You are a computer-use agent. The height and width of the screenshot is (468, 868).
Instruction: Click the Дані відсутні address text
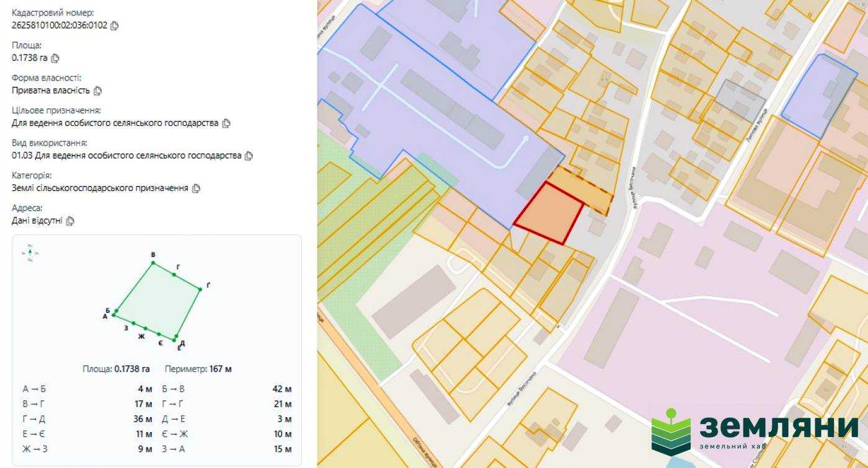click(x=37, y=221)
